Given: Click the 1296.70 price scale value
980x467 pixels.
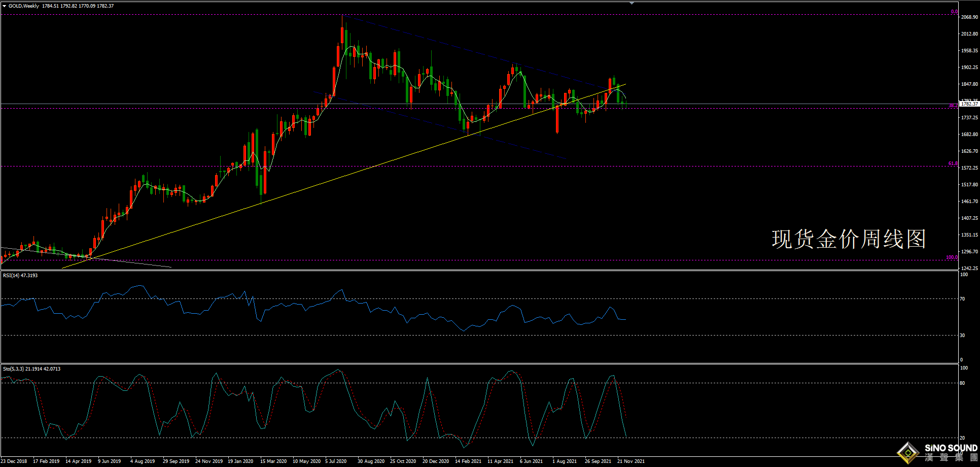Looking at the screenshot, I should (969, 252).
